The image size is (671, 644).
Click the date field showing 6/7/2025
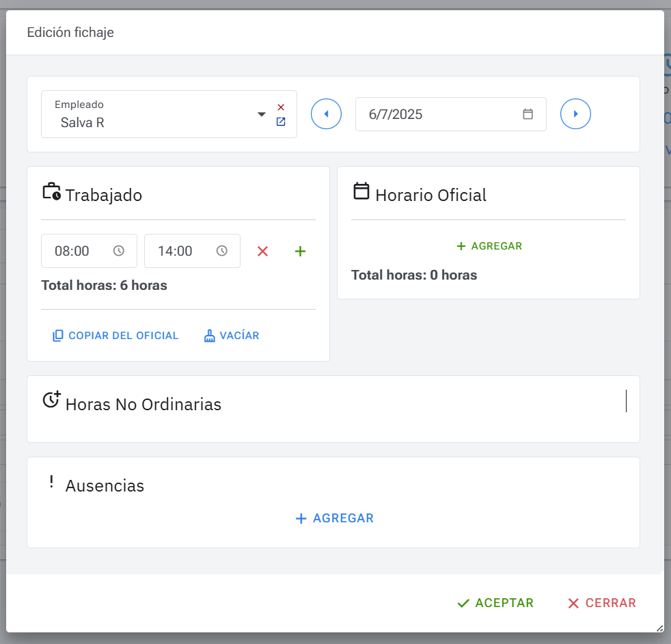pos(437,114)
